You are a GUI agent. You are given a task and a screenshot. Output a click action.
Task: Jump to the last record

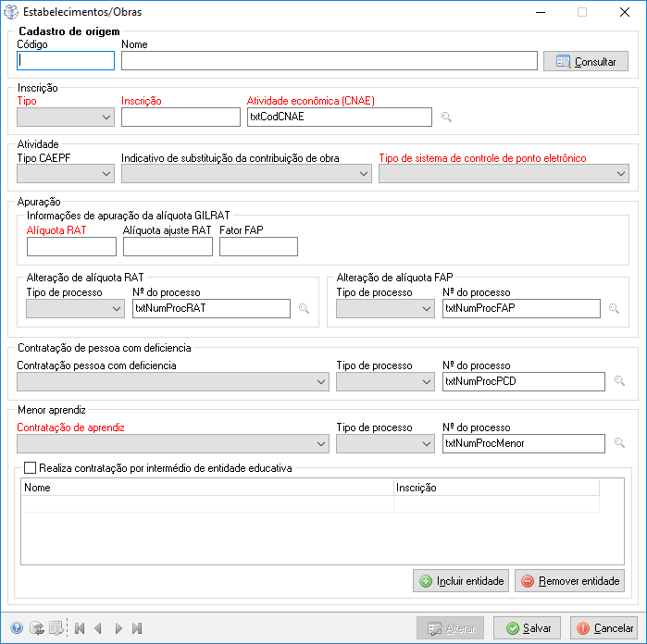point(137,628)
